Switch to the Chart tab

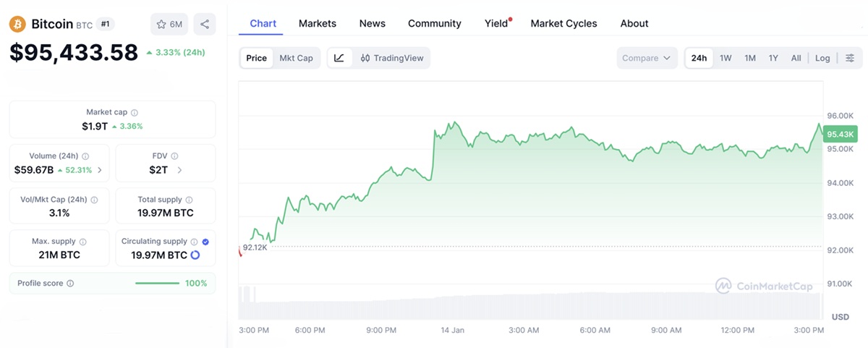[263, 23]
